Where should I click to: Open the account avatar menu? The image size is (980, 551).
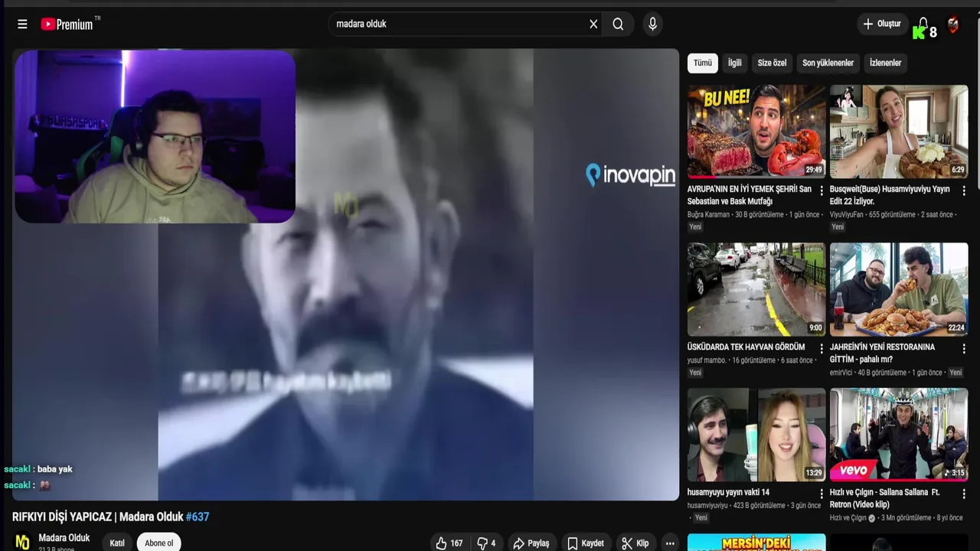pyautogui.click(x=952, y=24)
